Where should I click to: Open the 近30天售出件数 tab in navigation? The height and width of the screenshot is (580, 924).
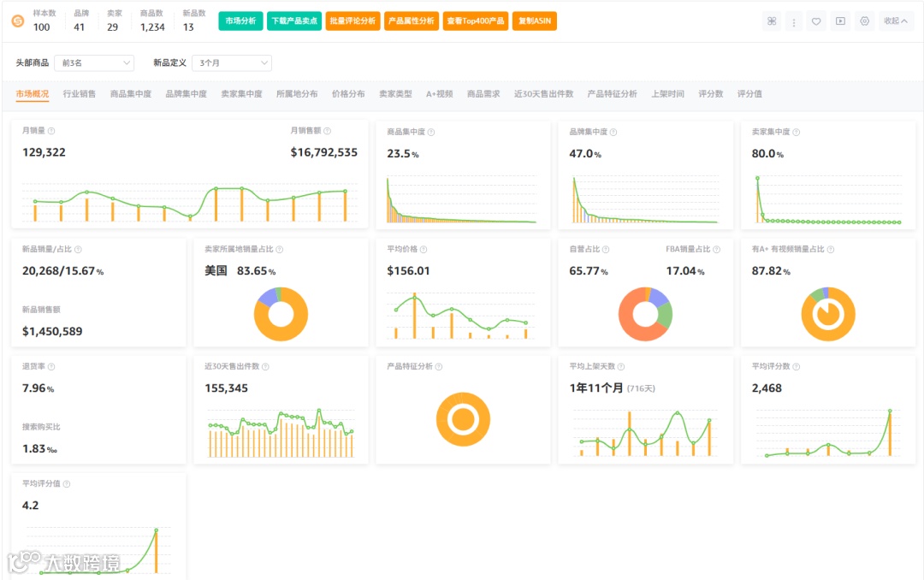(x=544, y=94)
